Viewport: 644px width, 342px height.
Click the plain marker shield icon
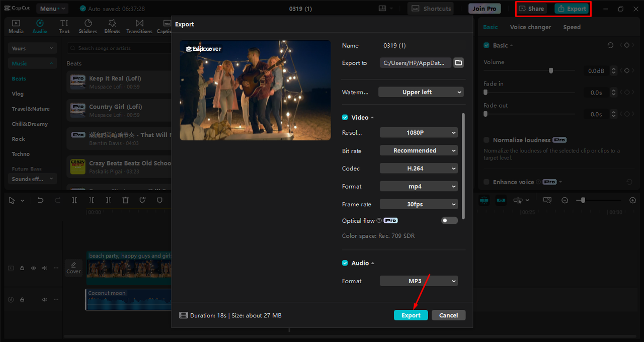point(160,200)
